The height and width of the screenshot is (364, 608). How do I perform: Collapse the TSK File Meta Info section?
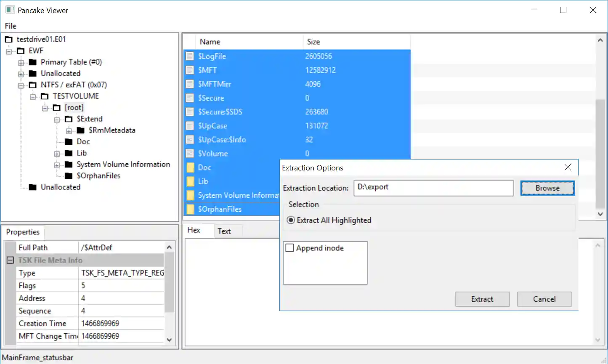11,260
